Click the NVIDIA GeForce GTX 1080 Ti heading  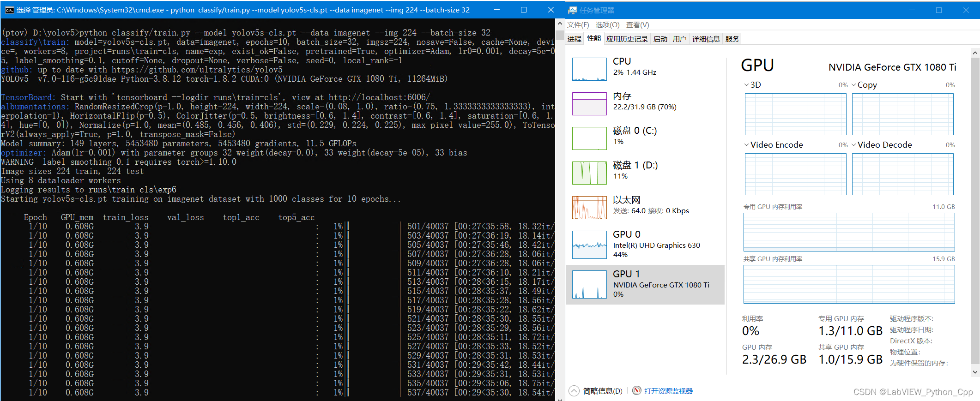(x=892, y=67)
